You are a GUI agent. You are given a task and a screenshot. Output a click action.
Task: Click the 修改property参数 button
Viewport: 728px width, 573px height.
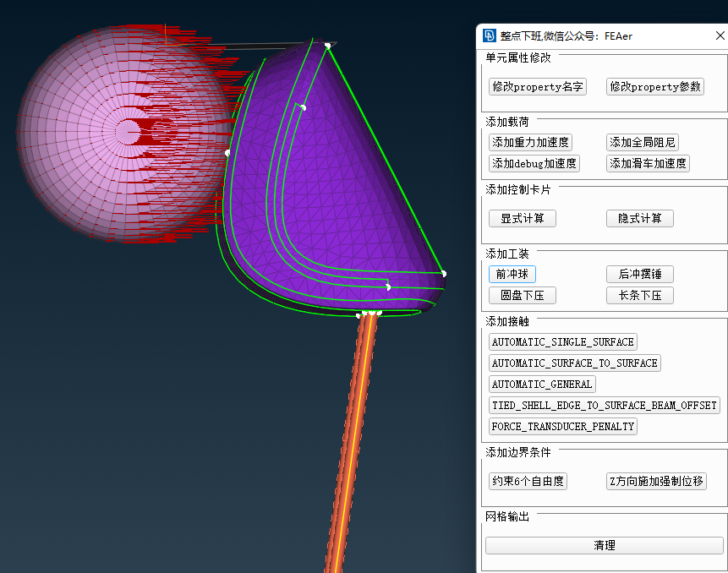point(654,87)
